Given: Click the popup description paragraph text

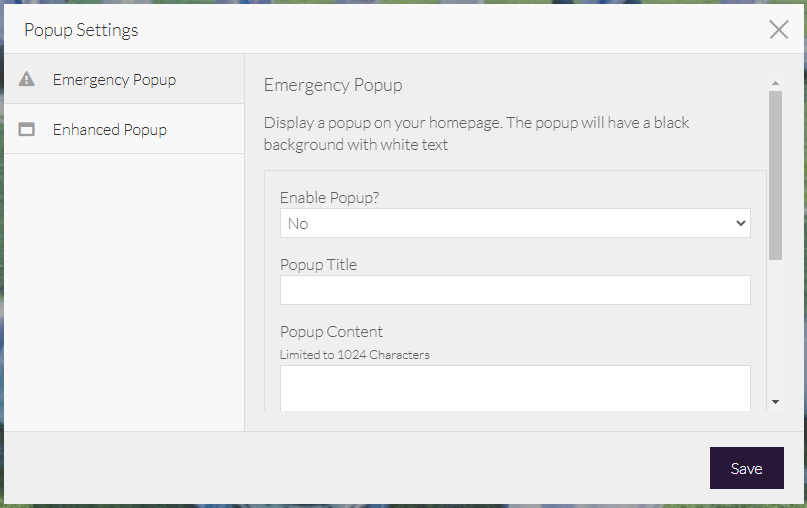Looking at the screenshot, I should pyautogui.click(x=476, y=134).
